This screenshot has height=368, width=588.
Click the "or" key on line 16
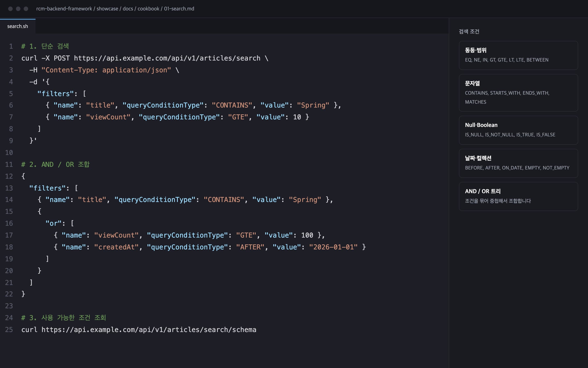click(x=53, y=223)
